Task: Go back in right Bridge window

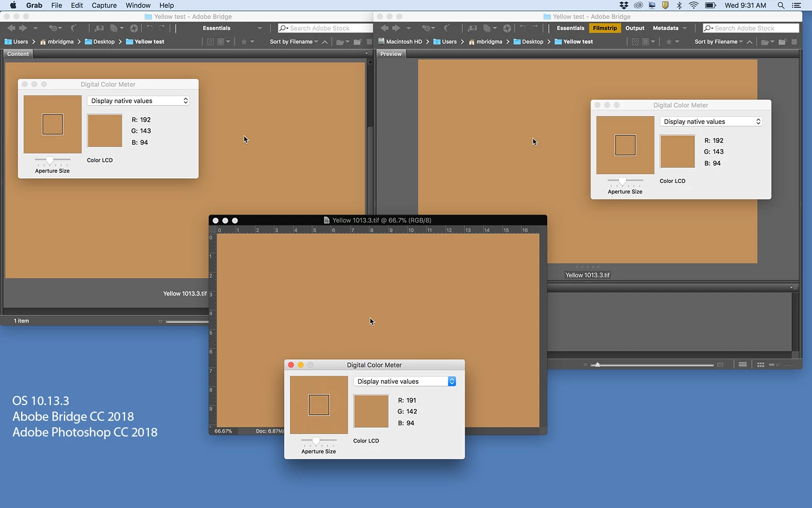Action: (384, 28)
